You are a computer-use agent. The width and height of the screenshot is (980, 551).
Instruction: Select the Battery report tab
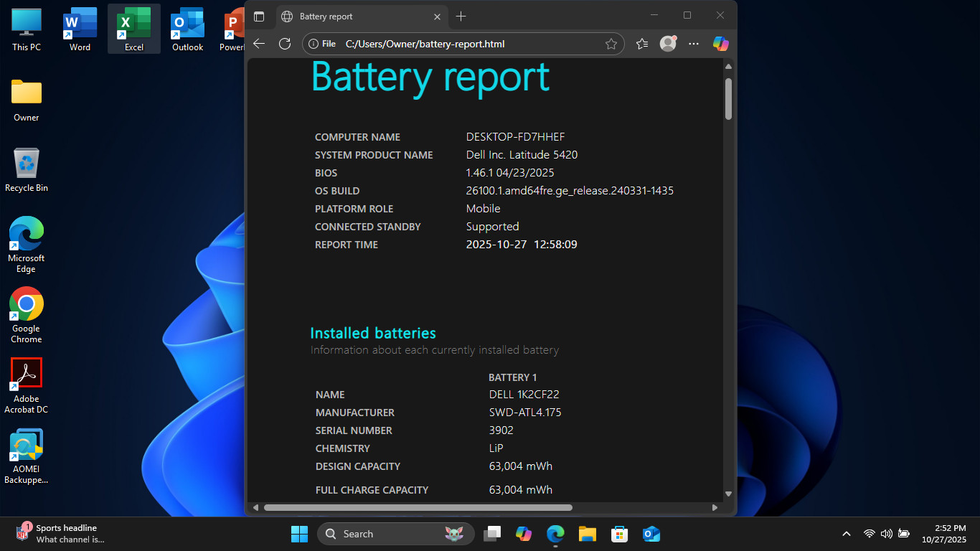coord(362,16)
